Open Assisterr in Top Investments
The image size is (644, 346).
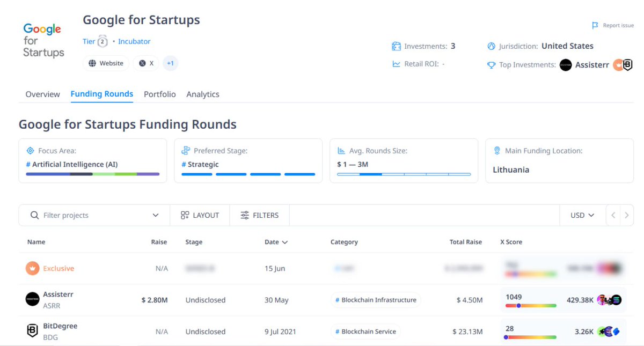(x=586, y=65)
